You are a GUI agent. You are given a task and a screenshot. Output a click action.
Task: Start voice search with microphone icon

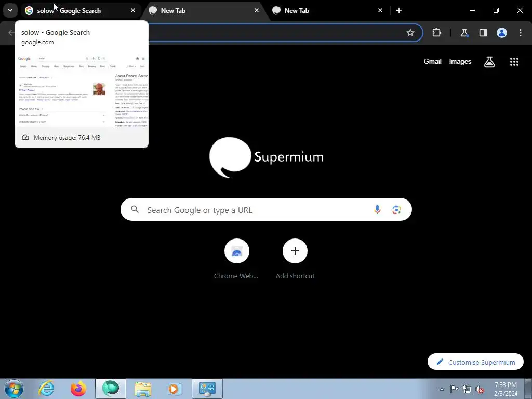[x=377, y=210]
